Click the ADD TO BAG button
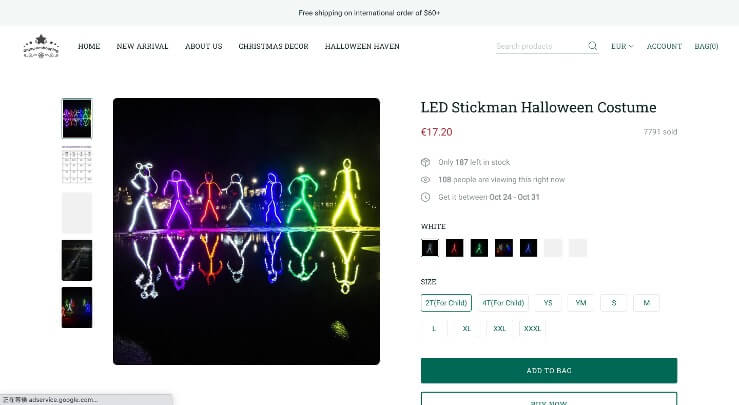Image resolution: width=739 pixels, height=405 pixels. tap(548, 370)
